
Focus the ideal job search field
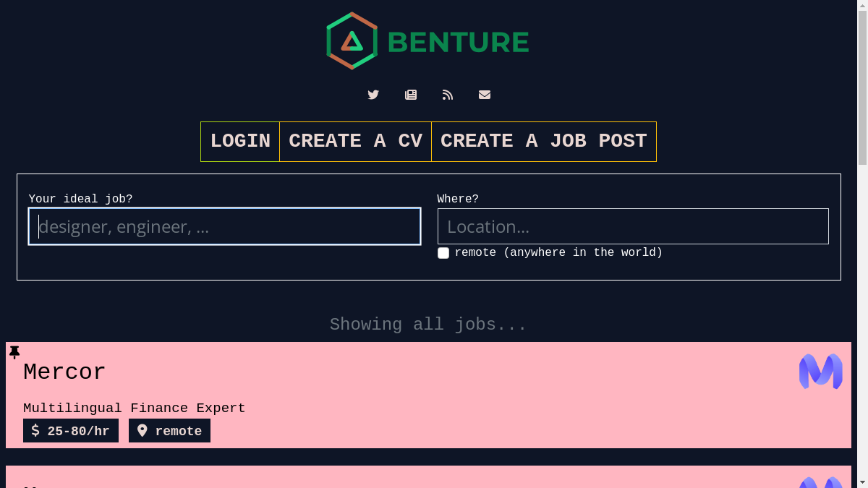pos(224,226)
